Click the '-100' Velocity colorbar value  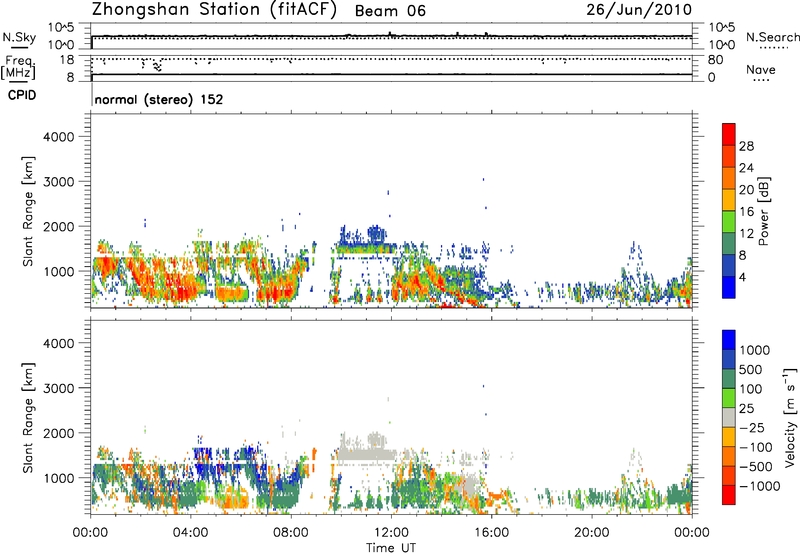pyautogui.click(x=756, y=447)
